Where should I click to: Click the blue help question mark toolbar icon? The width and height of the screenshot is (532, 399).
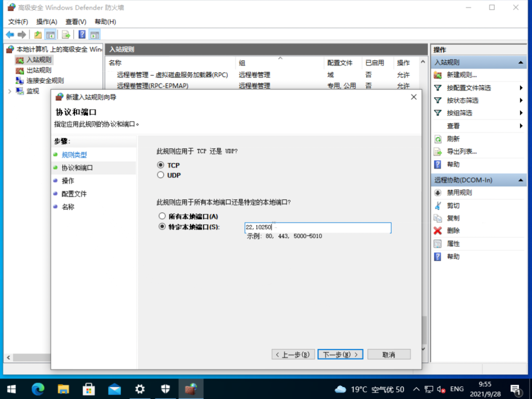tap(82, 34)
